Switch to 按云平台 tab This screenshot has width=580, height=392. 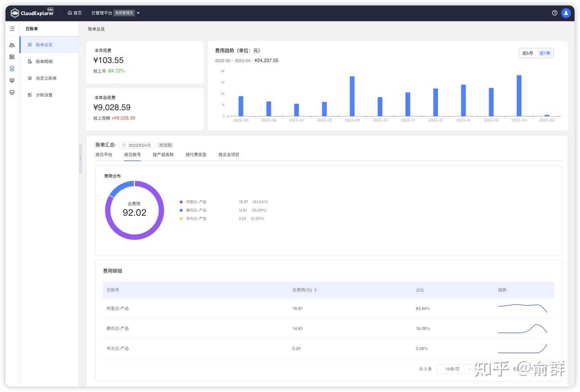[x=104, y=155]
